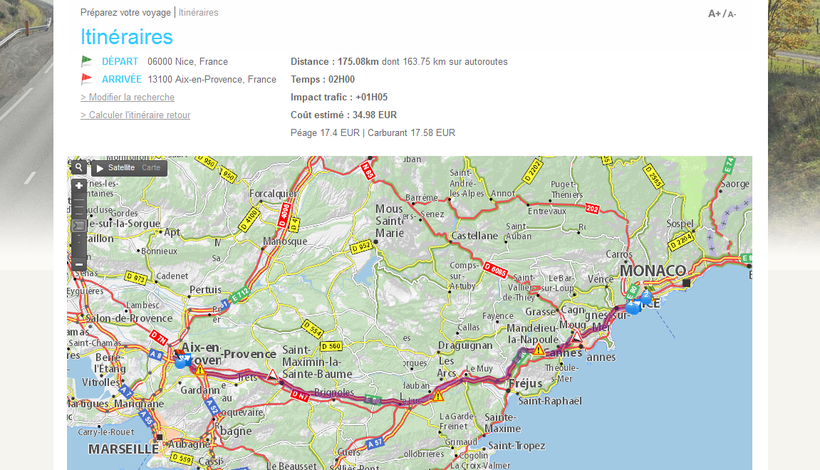
Task: Click the green départ flag icon
Action: click(87, 61)
